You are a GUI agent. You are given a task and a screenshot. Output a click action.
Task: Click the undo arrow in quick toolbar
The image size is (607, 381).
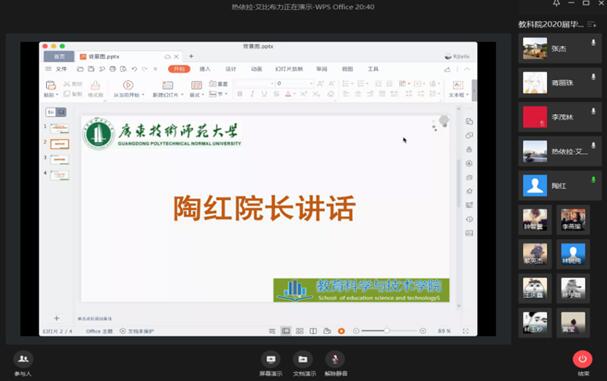(134, 69)
